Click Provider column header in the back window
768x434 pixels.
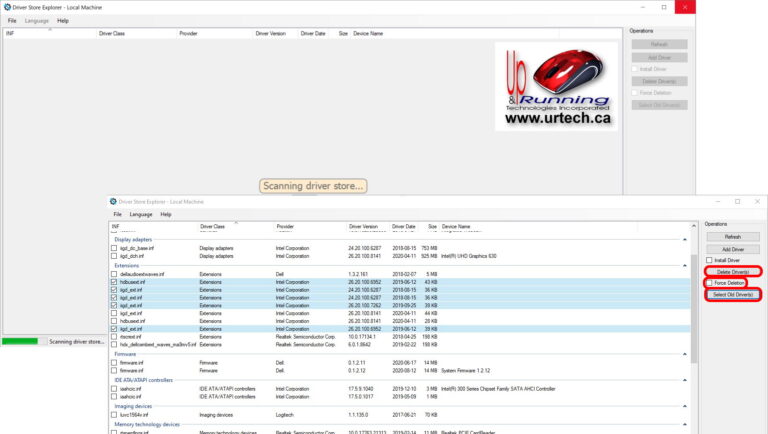188,33
